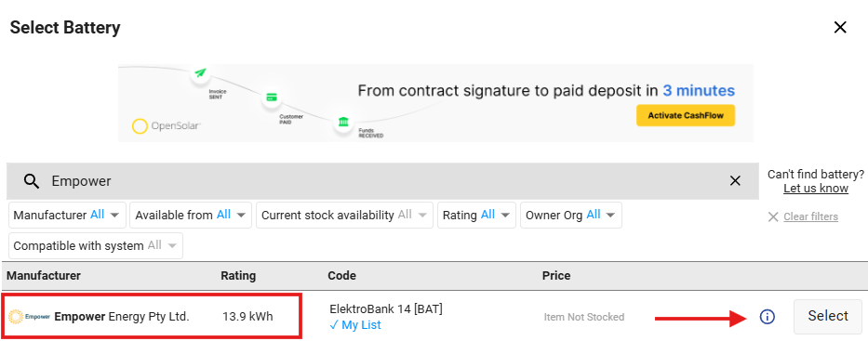Click Activate CashFlow button
Image resolution: width=868 pixels, height=341 pixels.
[686, 115]
